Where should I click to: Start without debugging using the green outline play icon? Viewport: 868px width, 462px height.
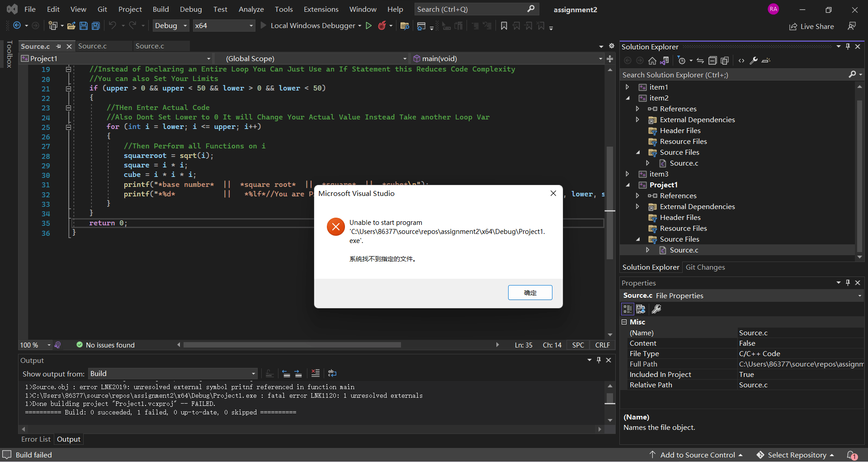pos(369,26)
